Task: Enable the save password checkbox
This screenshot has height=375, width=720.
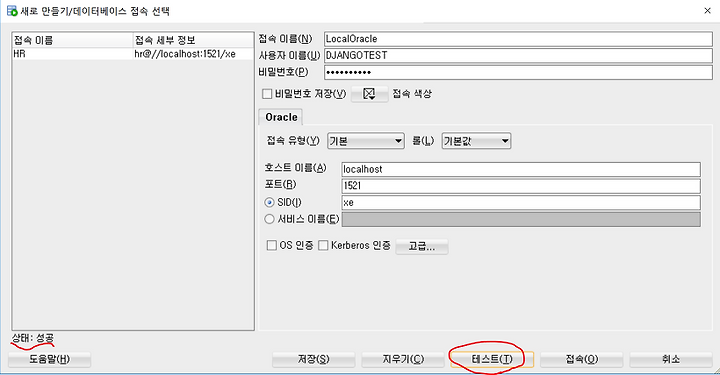Action: point(267,94)
